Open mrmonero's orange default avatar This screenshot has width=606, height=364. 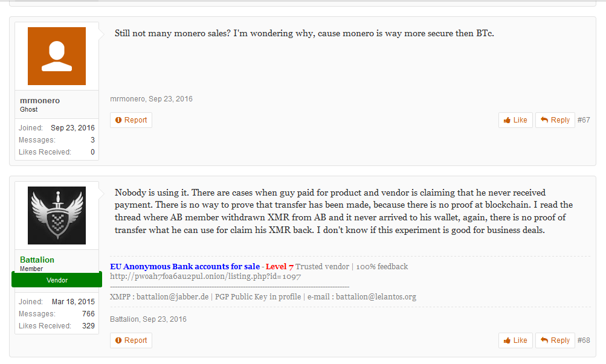(57, 56)
